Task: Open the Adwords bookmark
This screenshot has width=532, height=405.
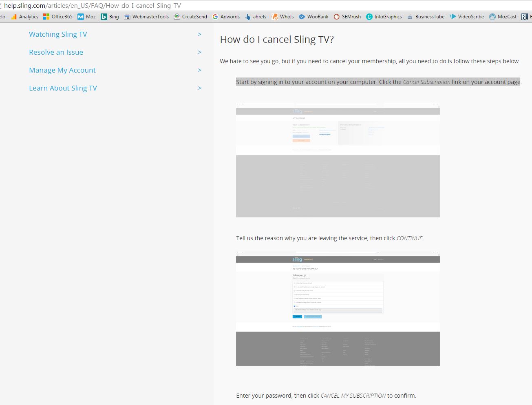Action: pos(226,17)
